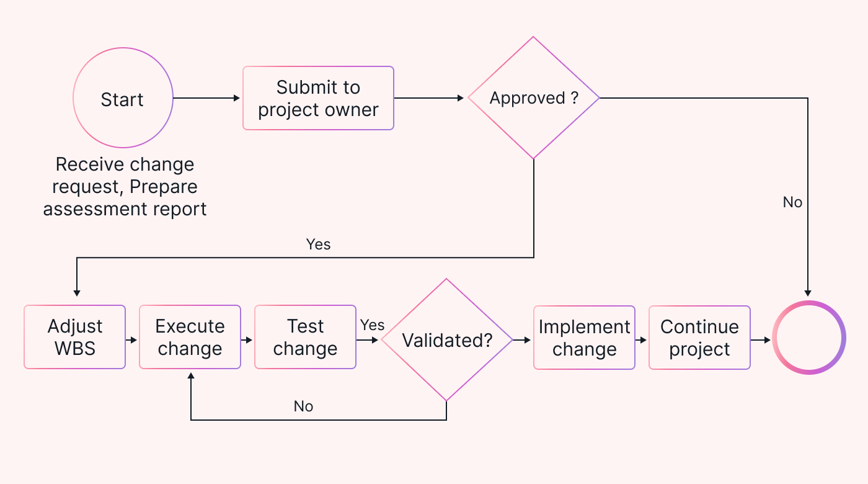Click arrowhead entering the Approved? diamond
Screen dimensions: 868x484
click(461, 98)
